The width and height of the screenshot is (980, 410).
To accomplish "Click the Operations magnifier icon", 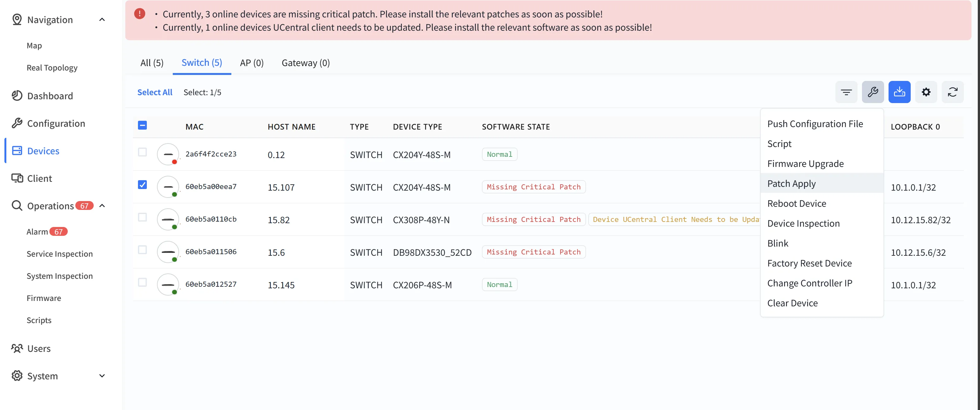I will click(17, 205).
